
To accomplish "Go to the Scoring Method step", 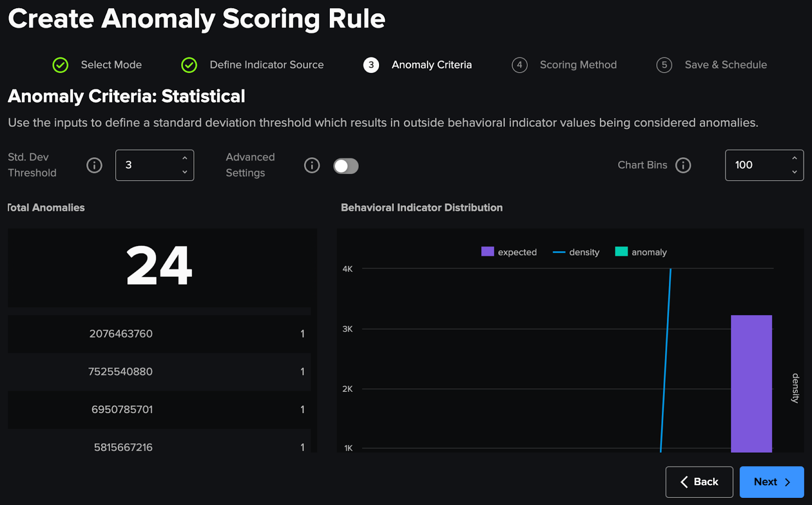I will 578,65.
